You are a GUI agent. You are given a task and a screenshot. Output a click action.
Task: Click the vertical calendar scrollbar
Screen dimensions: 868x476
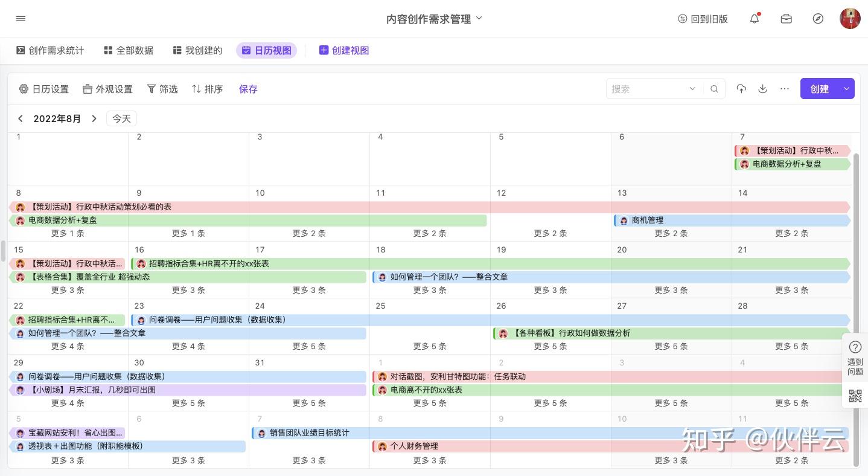pos(855,310)
